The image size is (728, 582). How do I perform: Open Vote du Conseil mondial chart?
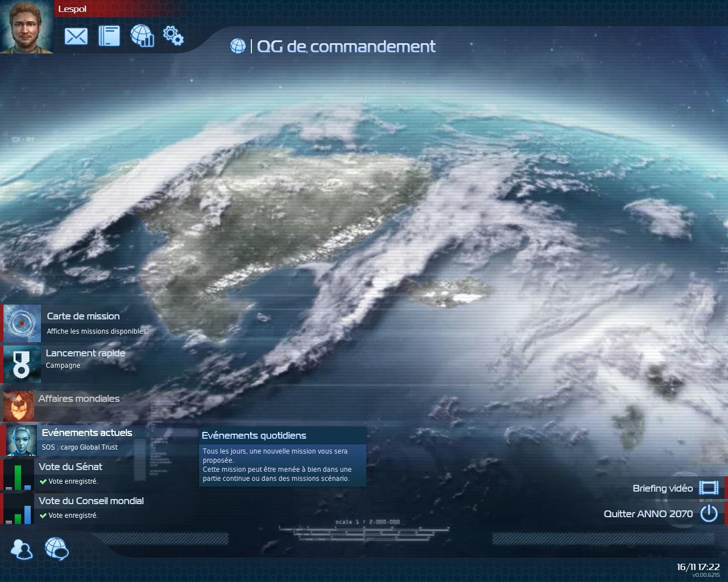pos(18,509)
